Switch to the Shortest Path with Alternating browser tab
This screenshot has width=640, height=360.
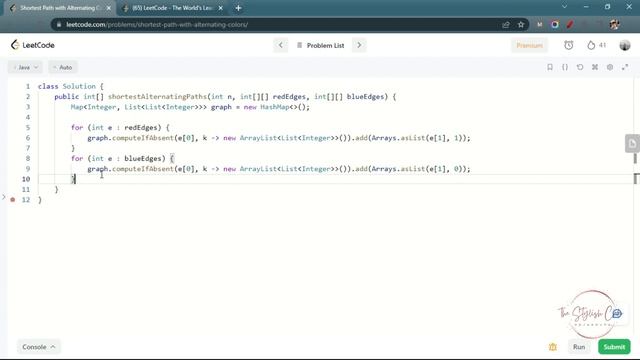[60, 8]
